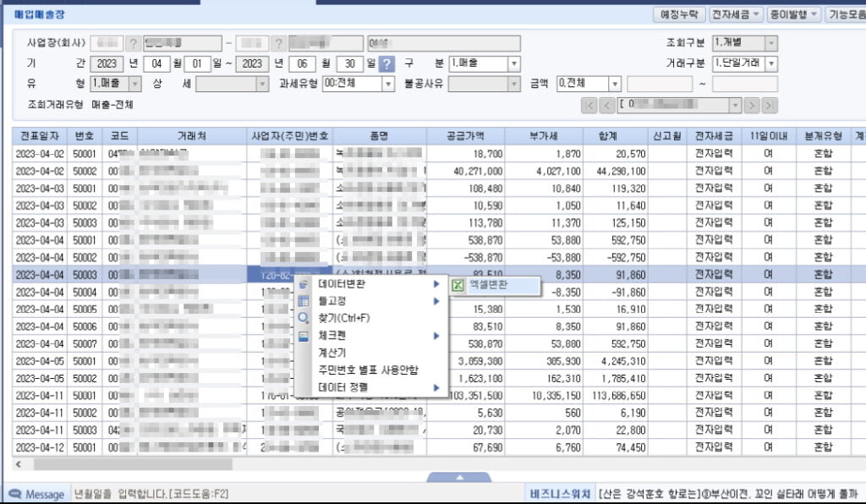The height and width of the screenshot is (504, 866).
Task: Select 계산기 from the context menu
Action: pos(332,353)
